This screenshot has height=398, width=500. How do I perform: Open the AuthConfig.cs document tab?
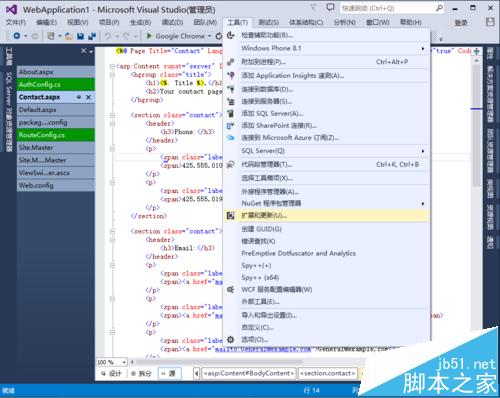pyautogui.click(x=56, y=84)
